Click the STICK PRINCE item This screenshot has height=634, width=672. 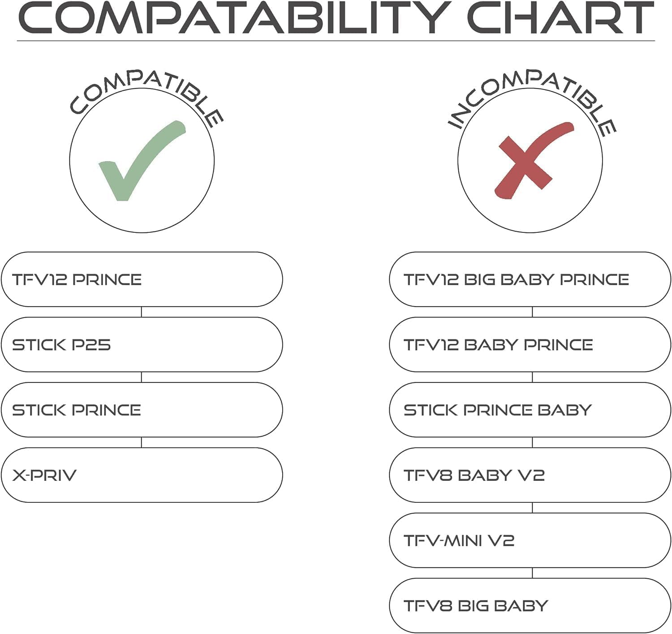coord(142,410)
